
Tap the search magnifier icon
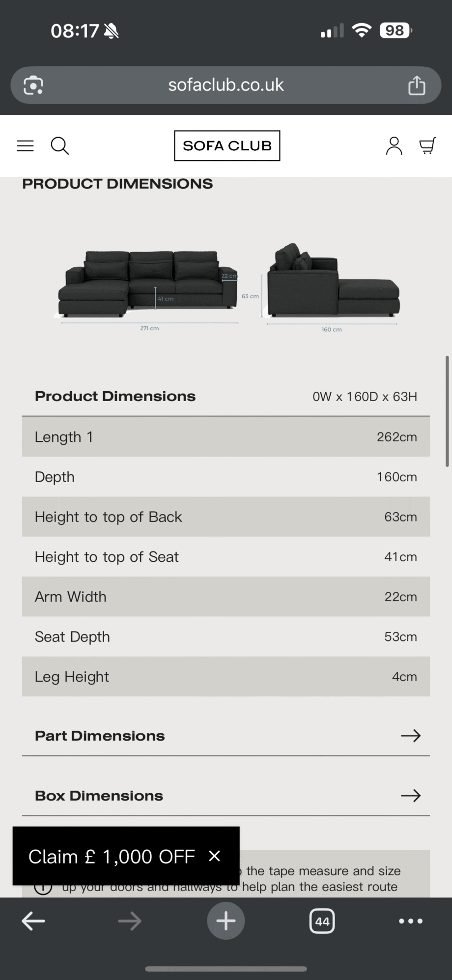click(60, 145)
